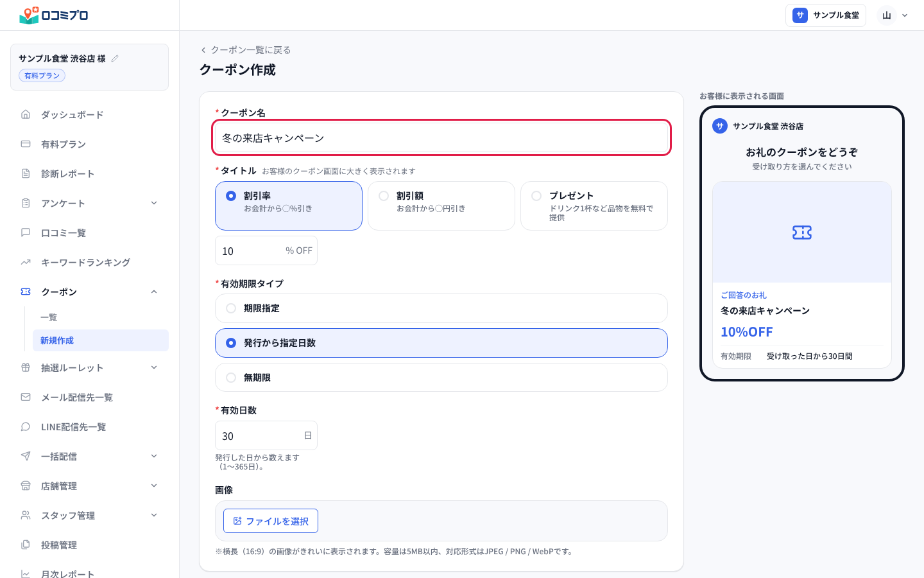
Task: Click the 投稿管理 copy icon
Action: (26, 545)
